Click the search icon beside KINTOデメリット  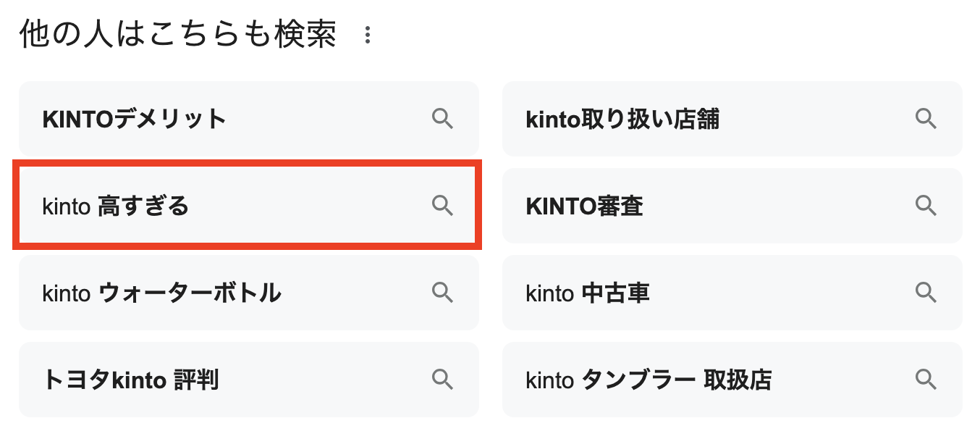click(x=442, y=119)
